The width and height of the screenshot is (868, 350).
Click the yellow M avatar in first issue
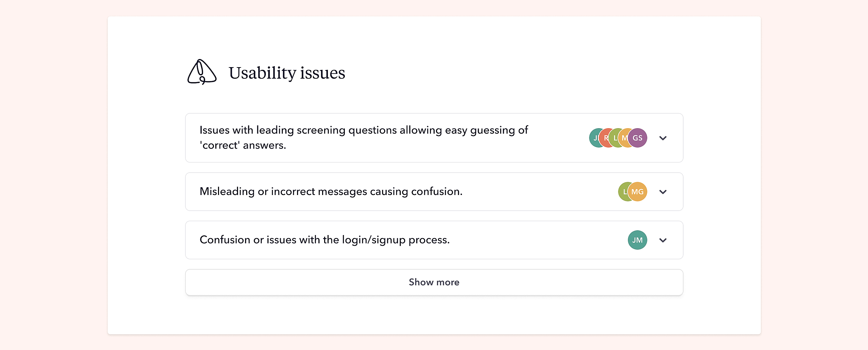[x=623, y=138]
